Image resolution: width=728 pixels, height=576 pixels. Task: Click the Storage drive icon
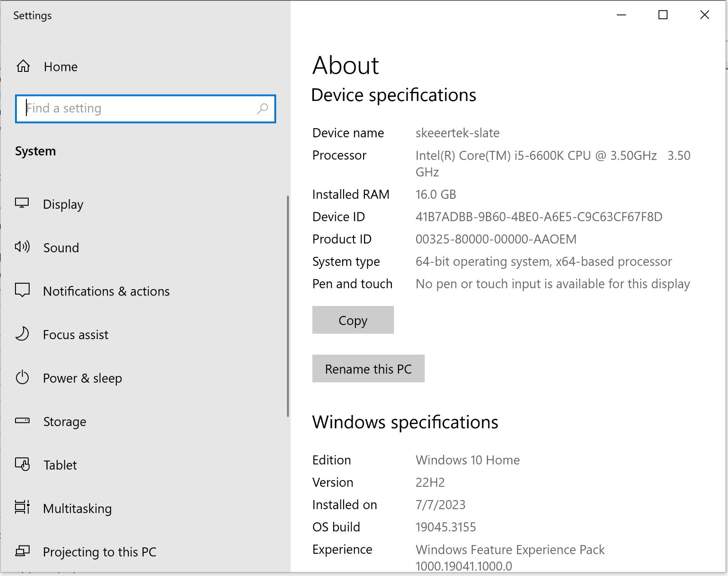click(x=22, y=421)
